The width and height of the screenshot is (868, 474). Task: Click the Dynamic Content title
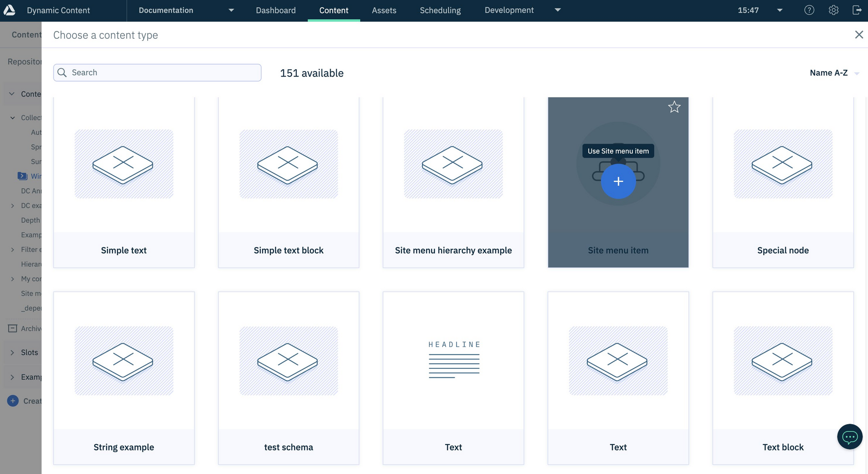click(58, 10)
